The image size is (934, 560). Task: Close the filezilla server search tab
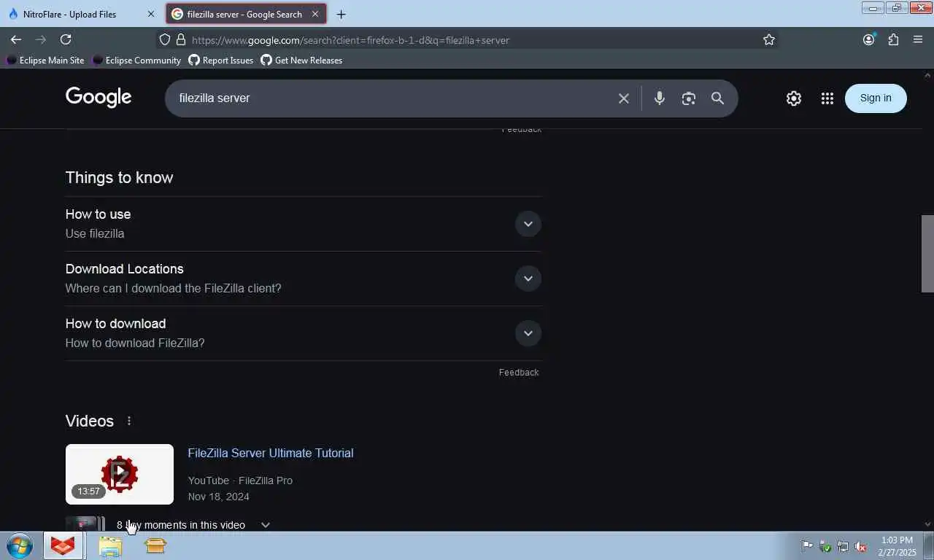tap(315, 14)
